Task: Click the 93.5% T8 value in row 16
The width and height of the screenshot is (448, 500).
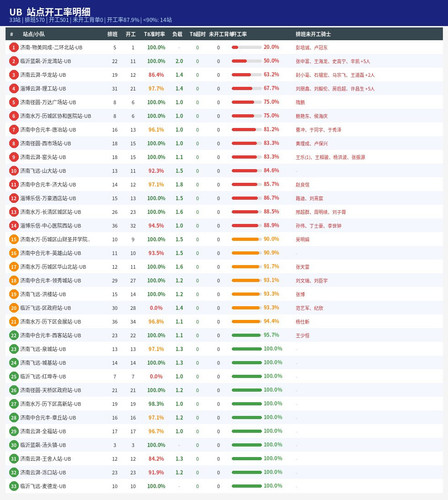Action: (x=156, y=253)
